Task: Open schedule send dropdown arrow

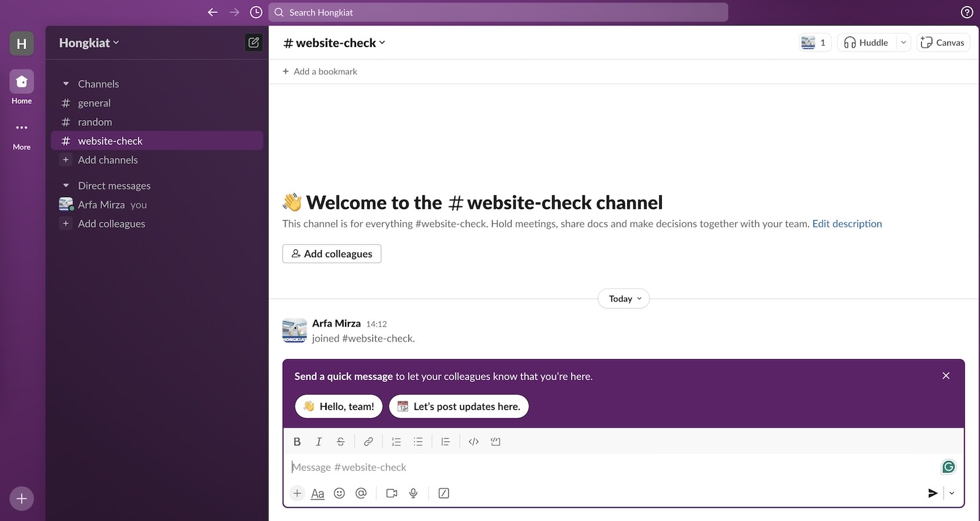Action: coord(952,493)
